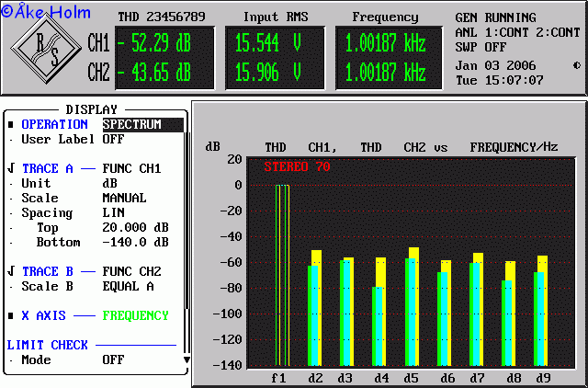
Task: Click the yellow d5 harmonic bar
Action: tap(413, 253)
